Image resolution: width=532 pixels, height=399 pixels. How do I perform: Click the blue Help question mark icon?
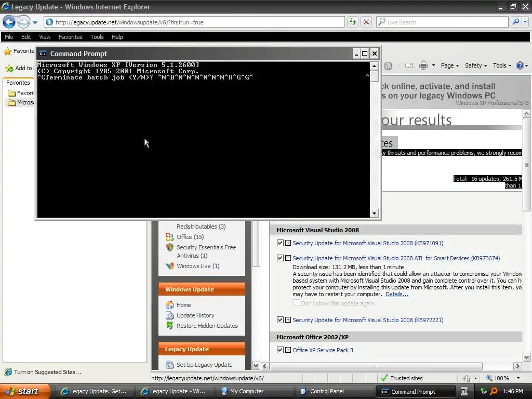click(520, 65)
